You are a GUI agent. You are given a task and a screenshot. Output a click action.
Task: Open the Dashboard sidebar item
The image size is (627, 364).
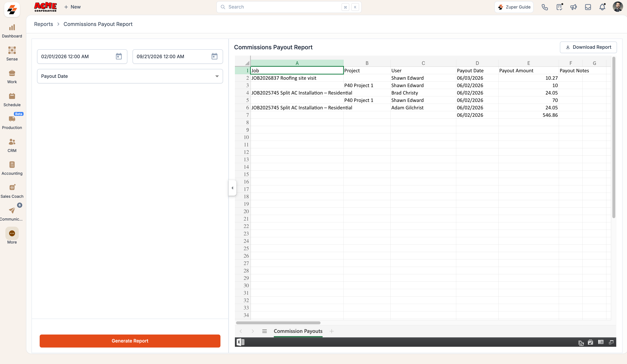tap(12, 31)
